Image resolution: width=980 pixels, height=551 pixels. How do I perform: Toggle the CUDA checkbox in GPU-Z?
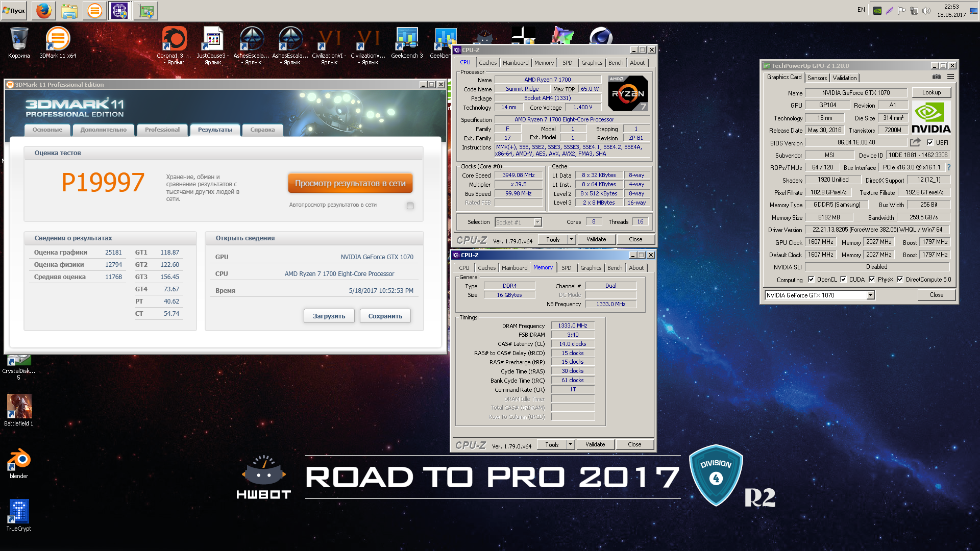[843, 279]
